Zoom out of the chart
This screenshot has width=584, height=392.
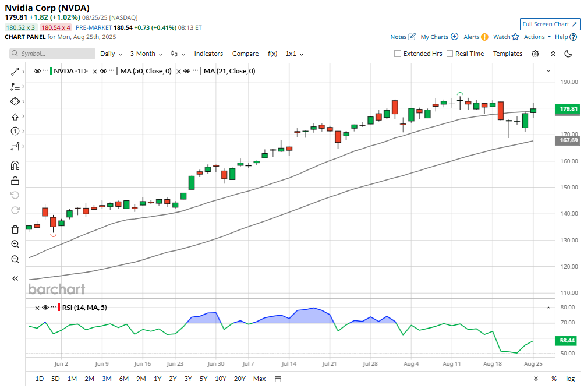pyautogui.click(x=15, y=259)
